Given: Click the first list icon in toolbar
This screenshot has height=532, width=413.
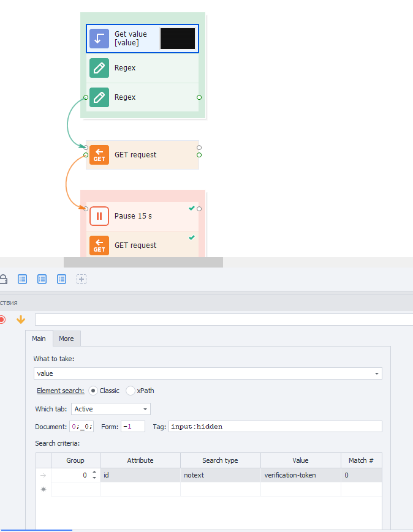Looking at the screenshot, I should point(23,279).
